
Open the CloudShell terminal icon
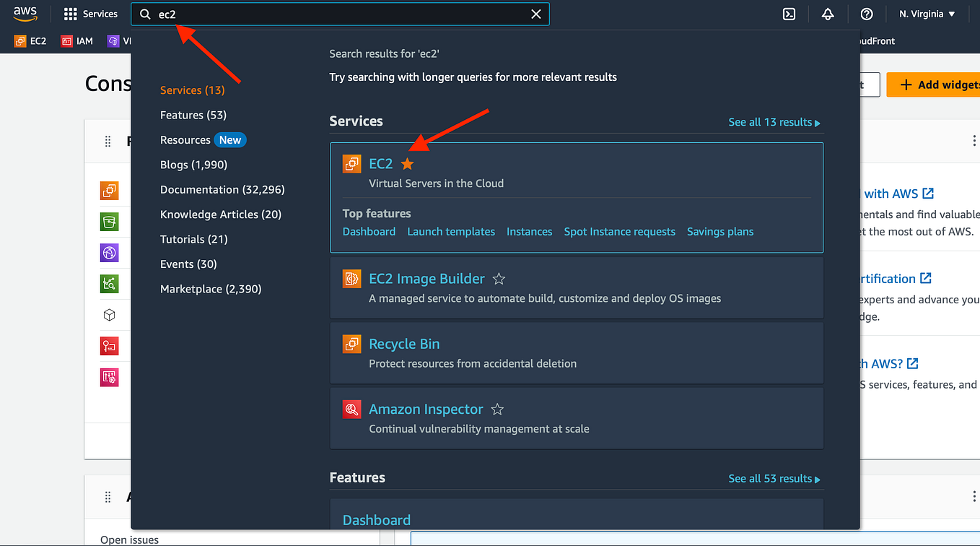click(x=789, y=14)
